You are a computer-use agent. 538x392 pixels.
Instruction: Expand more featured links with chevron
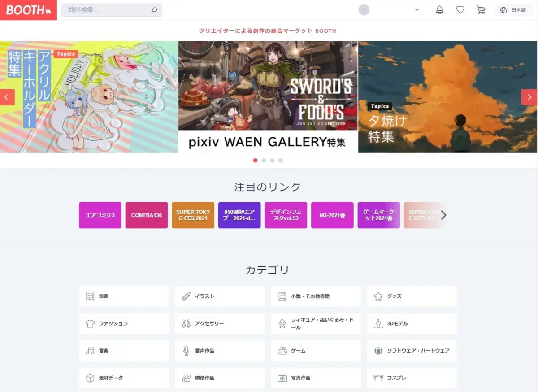pos(443,215)
